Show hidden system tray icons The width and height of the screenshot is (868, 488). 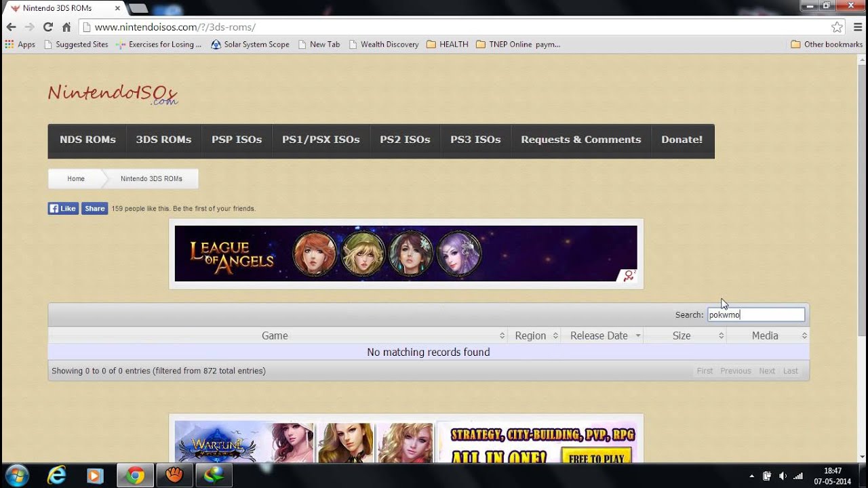(751, 476)
